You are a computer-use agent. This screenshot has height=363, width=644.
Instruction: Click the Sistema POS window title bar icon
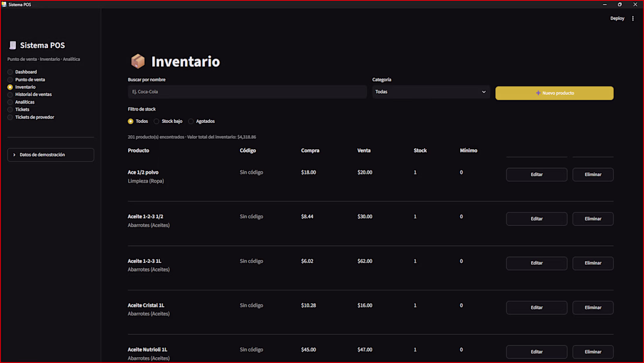4,4
